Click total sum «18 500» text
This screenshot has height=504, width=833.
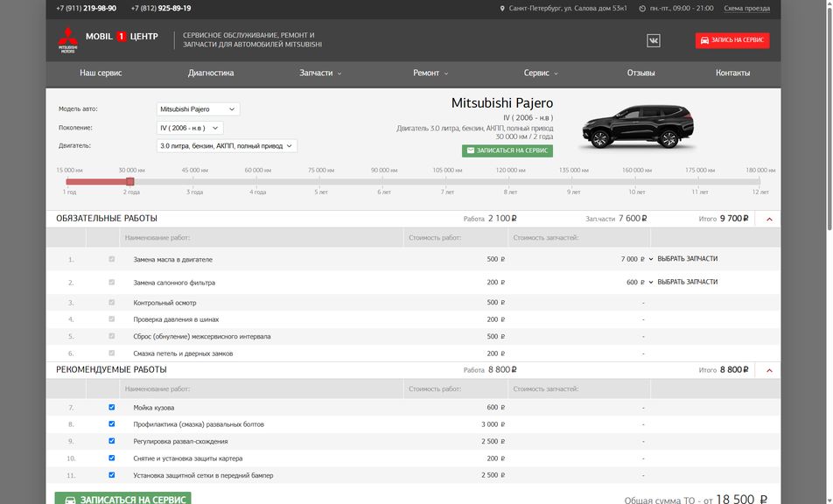point(735,500)
